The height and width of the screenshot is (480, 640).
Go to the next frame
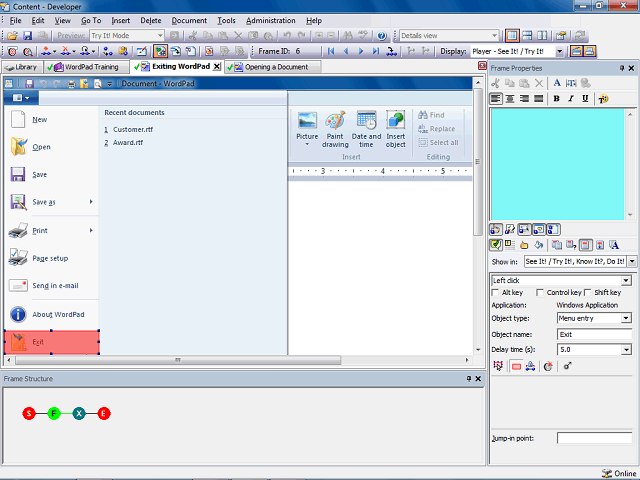361,51
